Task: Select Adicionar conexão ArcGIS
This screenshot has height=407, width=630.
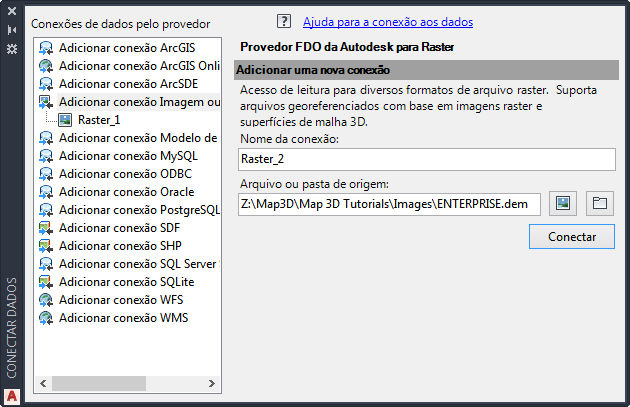Action: tap(127, 48)
